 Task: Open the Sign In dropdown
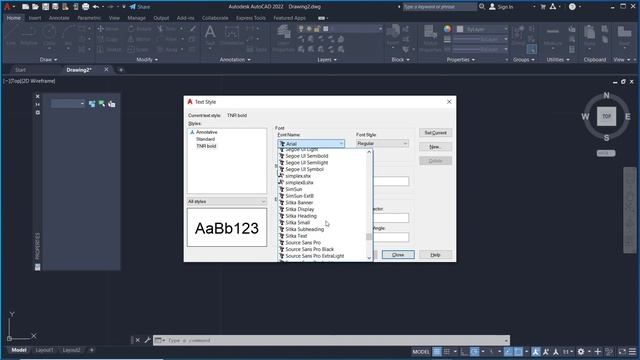pos(534,7)
